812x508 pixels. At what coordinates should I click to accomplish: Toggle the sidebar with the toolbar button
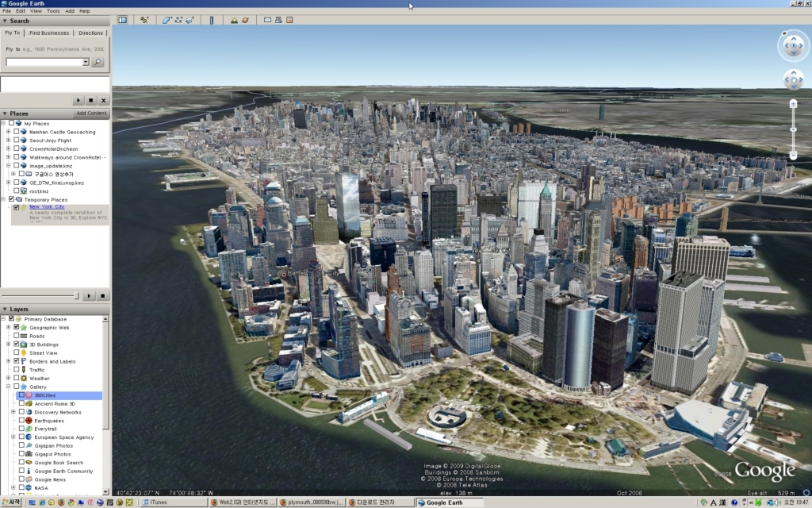[x=123, y=20]
